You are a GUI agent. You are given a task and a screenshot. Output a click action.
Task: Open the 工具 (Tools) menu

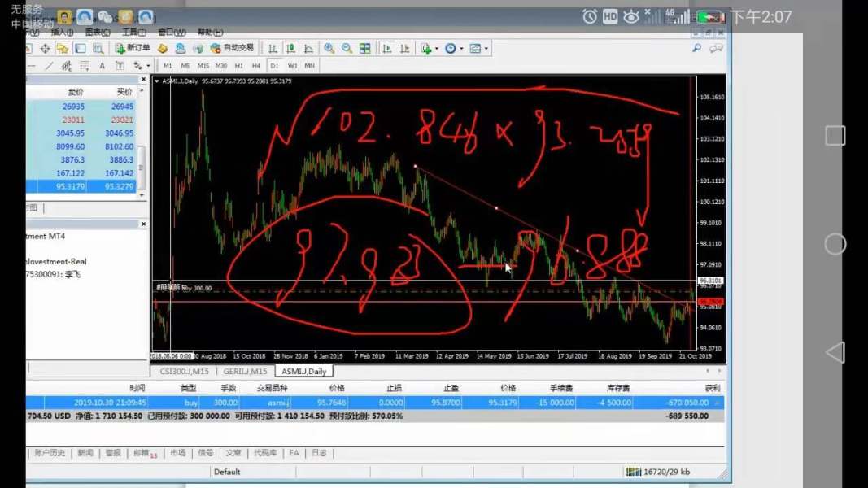(x=134, y=33)
